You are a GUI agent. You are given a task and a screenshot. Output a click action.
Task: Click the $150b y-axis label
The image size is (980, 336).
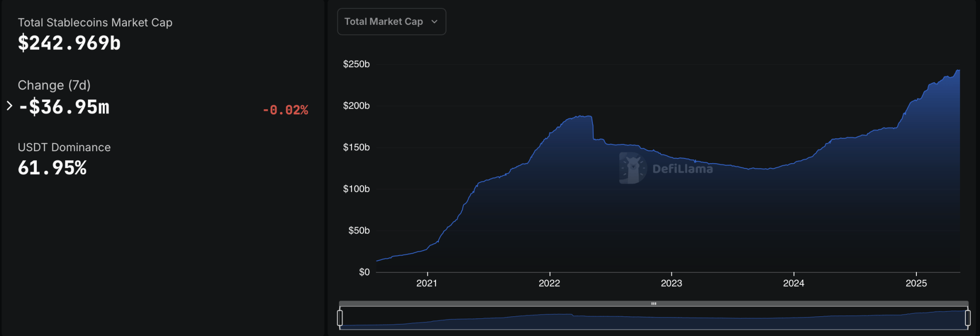pyautogui.click(x=356, y=147)
